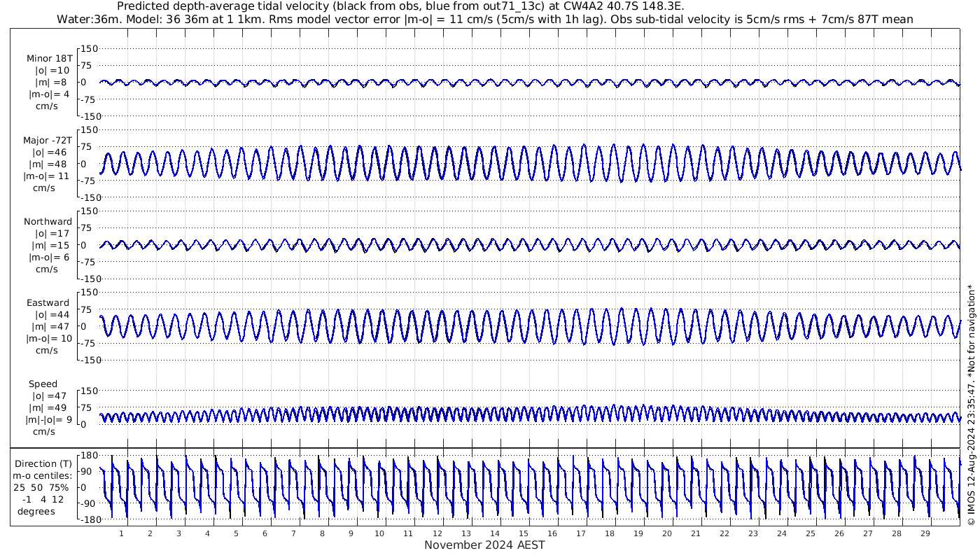The width and height of the screenshot is (980, 560).
Task: Click the '150' top tick of the Minor panel
Action: pos(90,48)
